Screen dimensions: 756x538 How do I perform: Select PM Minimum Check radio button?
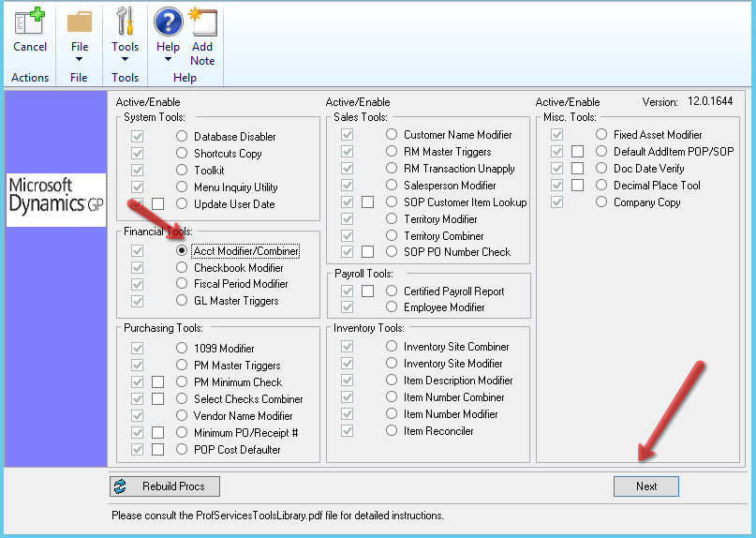[182, 381]
